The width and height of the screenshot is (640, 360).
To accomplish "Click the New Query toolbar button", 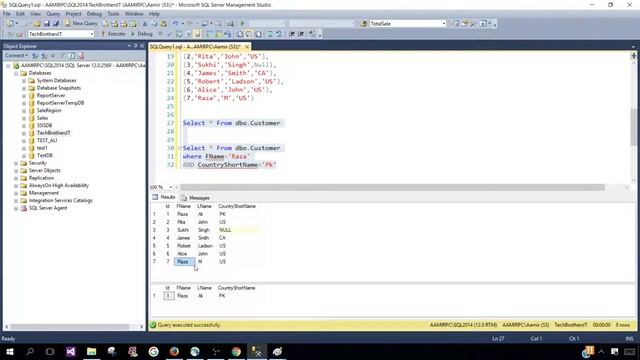I will (81, 24).
